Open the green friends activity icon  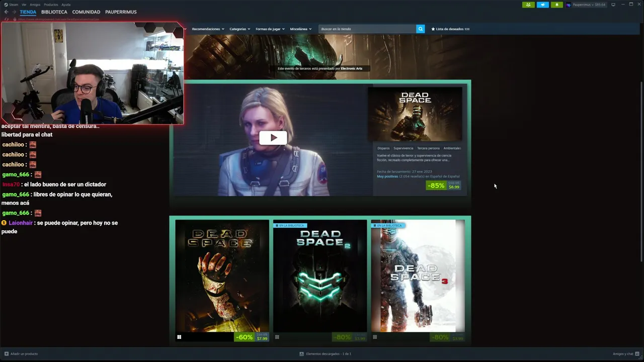coord(528,5)
